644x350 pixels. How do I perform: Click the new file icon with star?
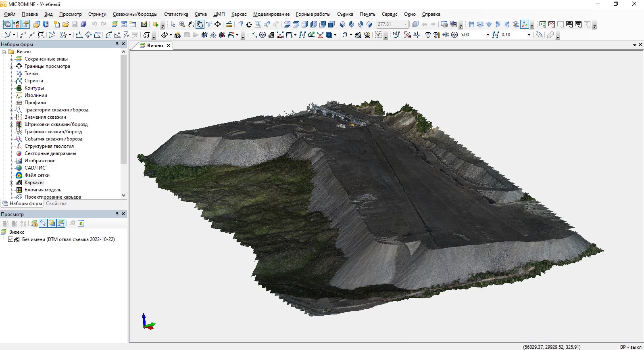[x=57, y=24]
